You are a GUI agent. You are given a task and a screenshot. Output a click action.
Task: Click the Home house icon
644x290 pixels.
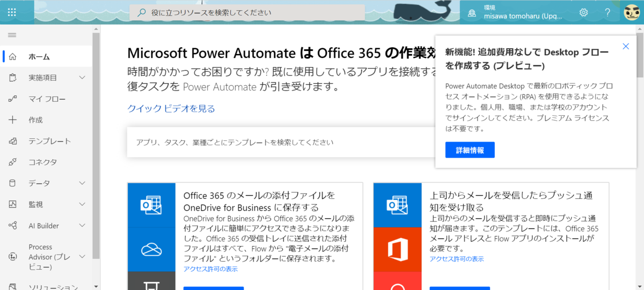pos(13,56)
